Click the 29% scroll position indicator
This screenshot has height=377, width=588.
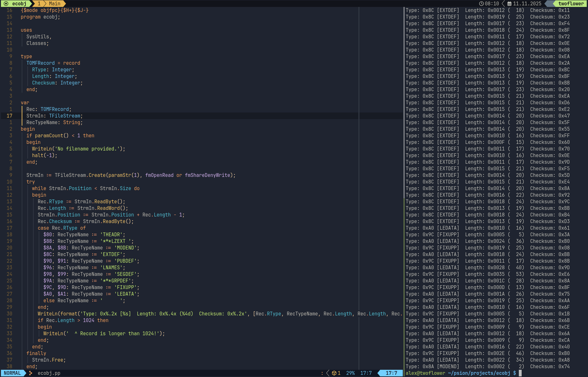[350, 373]
